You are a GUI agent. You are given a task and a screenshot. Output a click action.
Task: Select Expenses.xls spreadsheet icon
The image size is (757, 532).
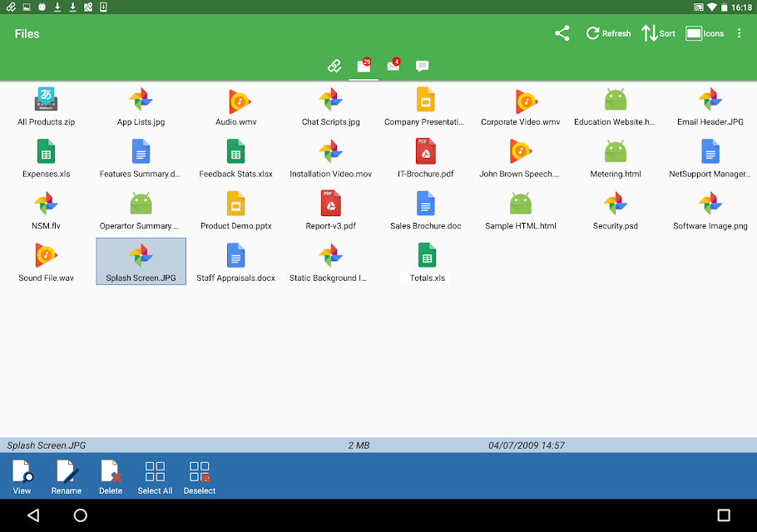click(x=47, y=151)
